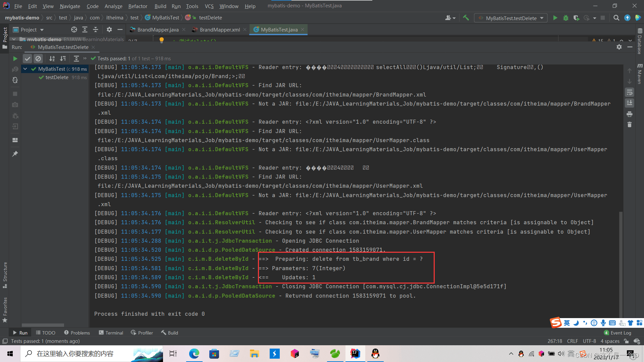Expand all in Project panel
This screenshot has width=644, height=362.
coord(85,29)
